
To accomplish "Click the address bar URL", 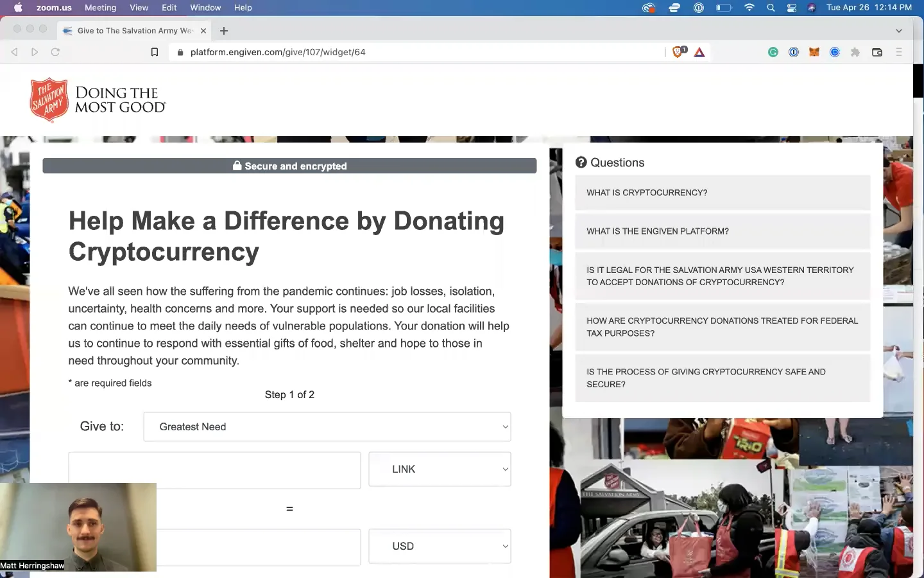I will click(x=278, y=52).
